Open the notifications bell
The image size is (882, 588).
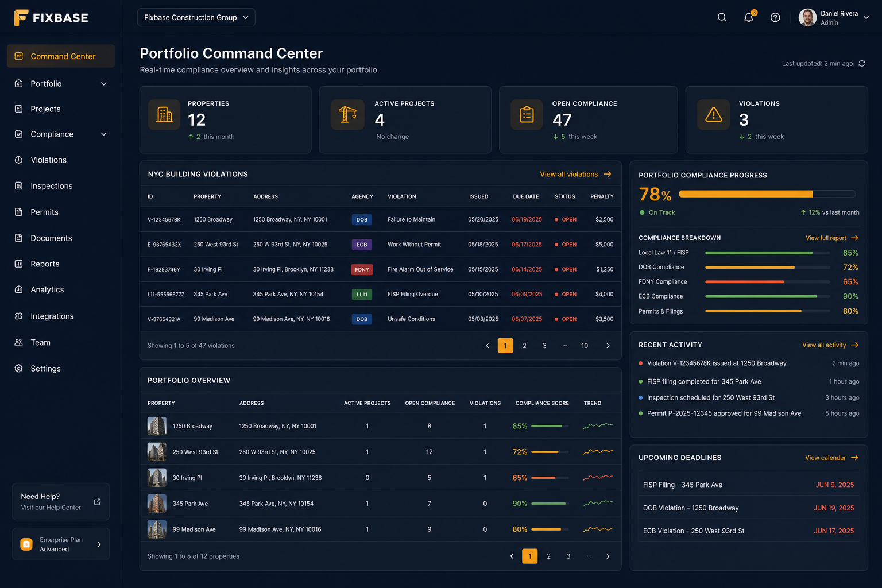[x=749, y=17]
